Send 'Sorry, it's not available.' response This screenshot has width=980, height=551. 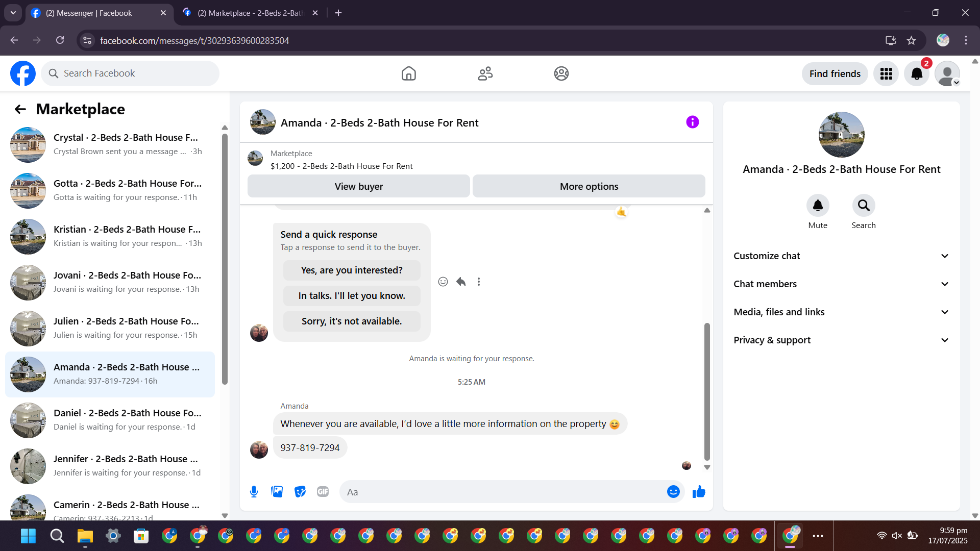click(x=352, y=321)
